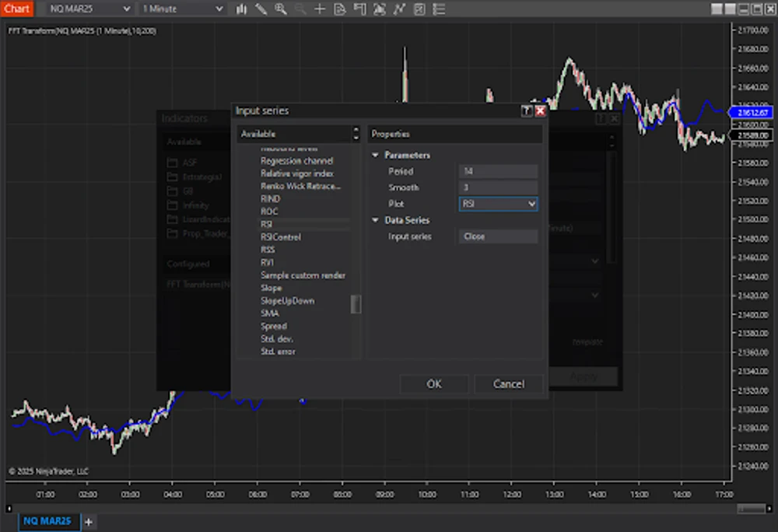Select RVI in the Available list
Image resolution: width=778 pixels, height=532 pixels.
pos(267,262)
